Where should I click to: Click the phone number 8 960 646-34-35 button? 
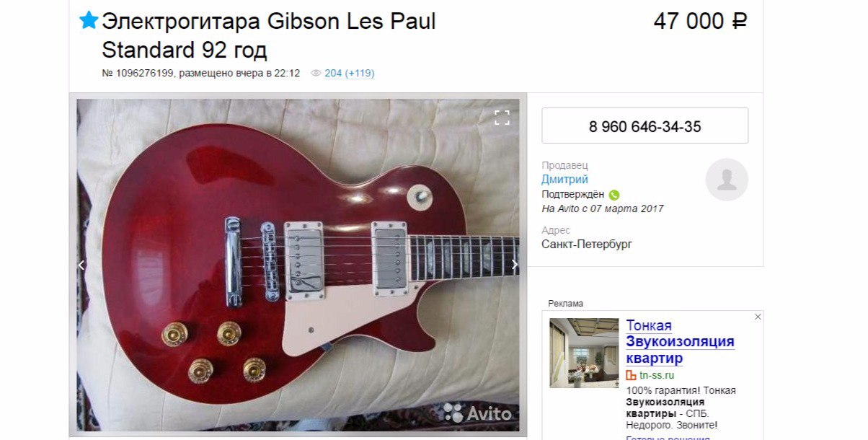click(645, 126)
